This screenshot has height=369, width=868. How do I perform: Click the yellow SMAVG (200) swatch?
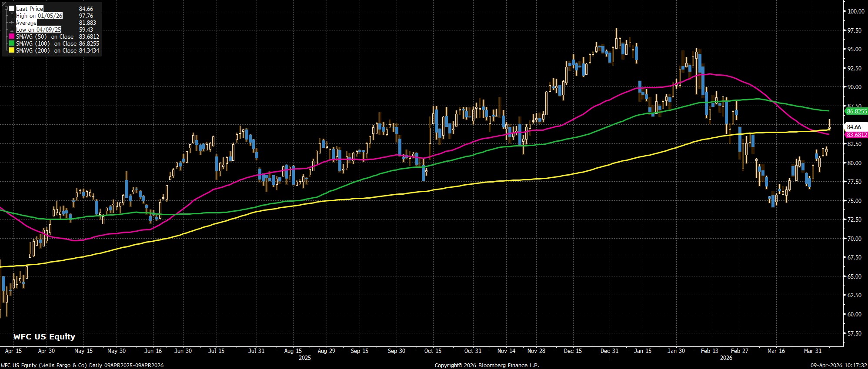(x=12, y=50)
